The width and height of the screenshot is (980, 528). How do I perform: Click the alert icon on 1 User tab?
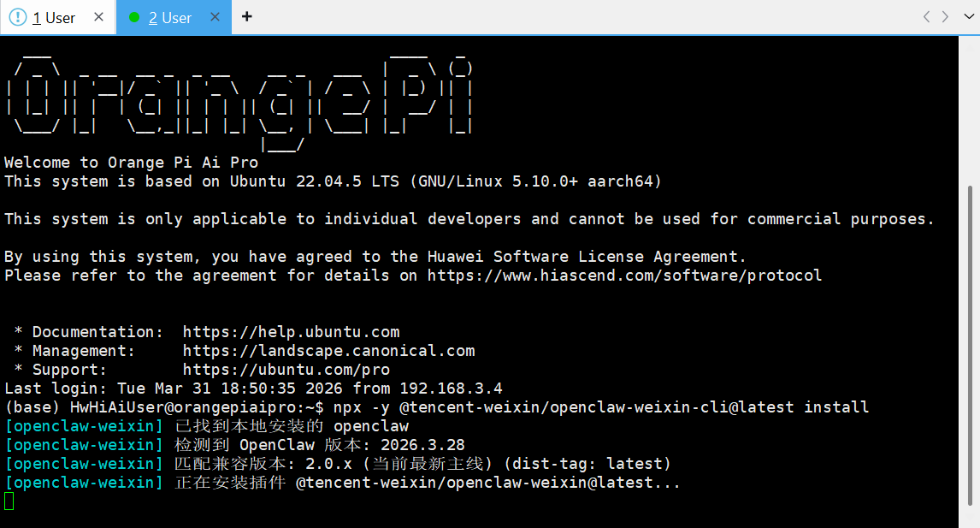click(x=18, y=17)
